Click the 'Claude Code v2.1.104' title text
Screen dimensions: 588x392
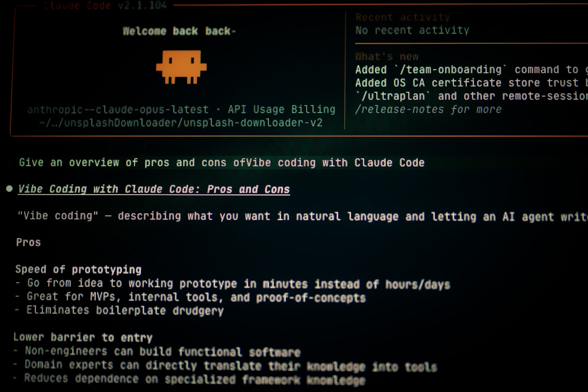coord(105,6)
